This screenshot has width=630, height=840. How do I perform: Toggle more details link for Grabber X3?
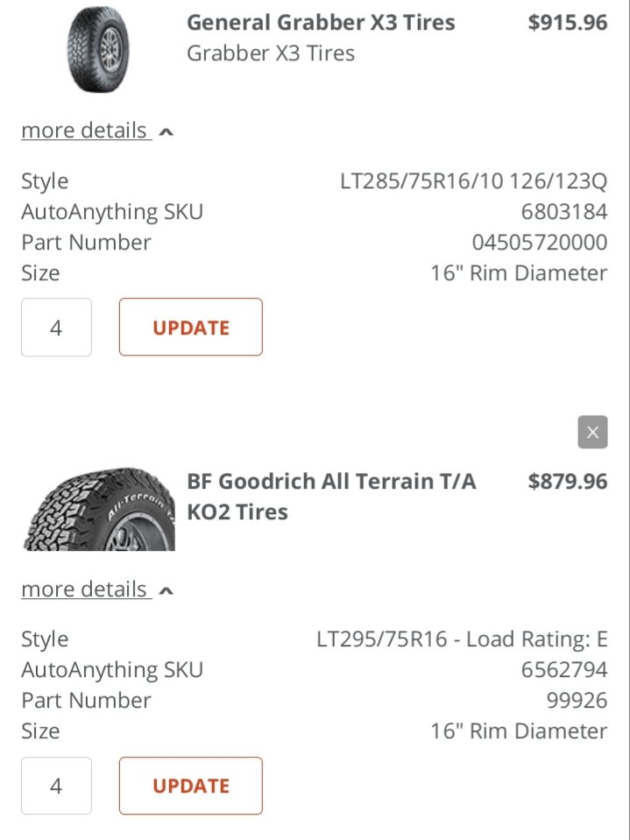tap(86, 131)
